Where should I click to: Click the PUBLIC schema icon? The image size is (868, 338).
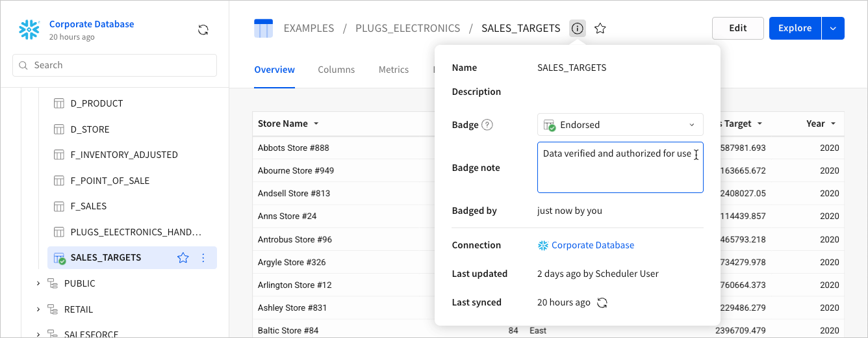(x=53, y=283)
